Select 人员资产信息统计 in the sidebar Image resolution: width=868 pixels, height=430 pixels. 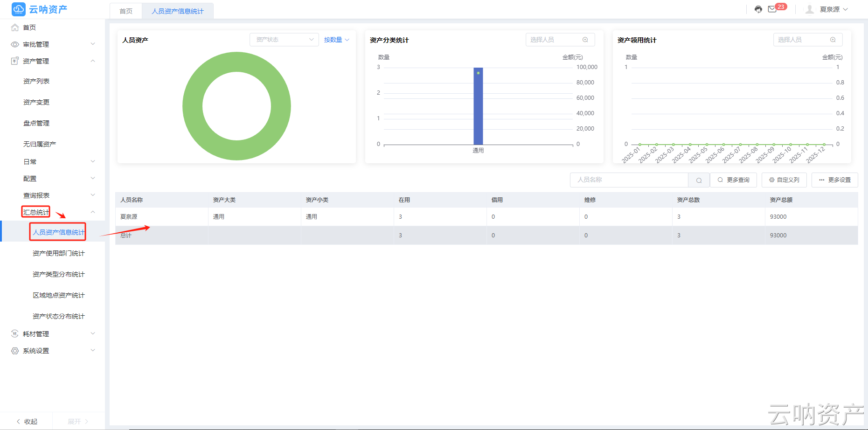(x=59, y=232)
